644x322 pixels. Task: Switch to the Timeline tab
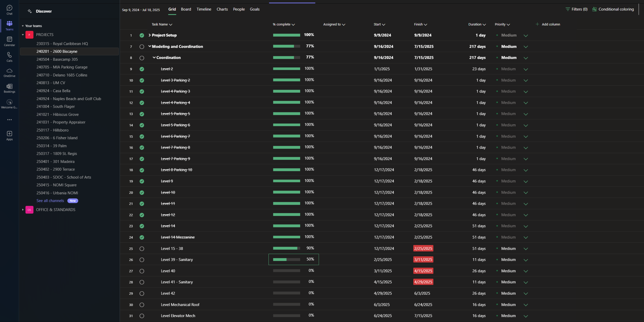click(x=204, y=9)
